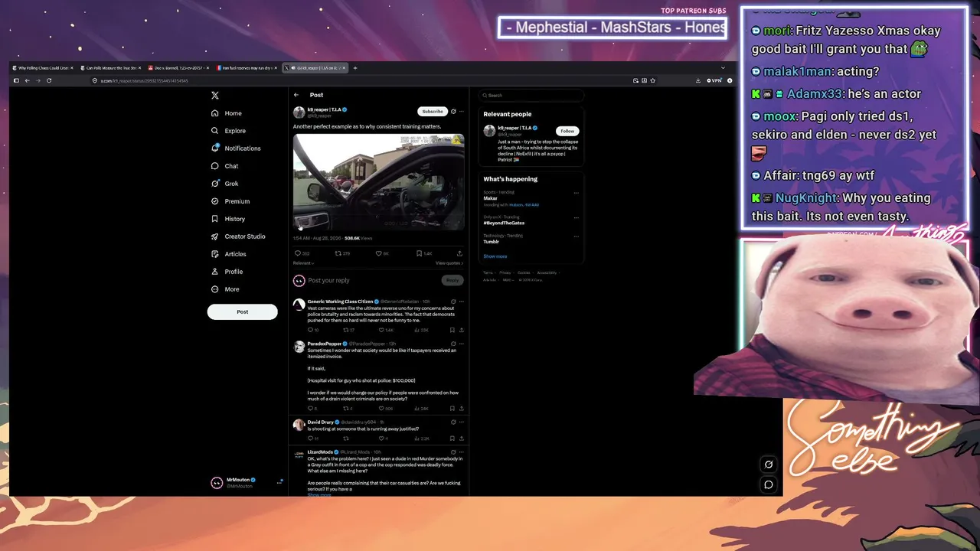980x551 pixels.
Task: Open the browser downloads icon
Action: click(698, 80)
